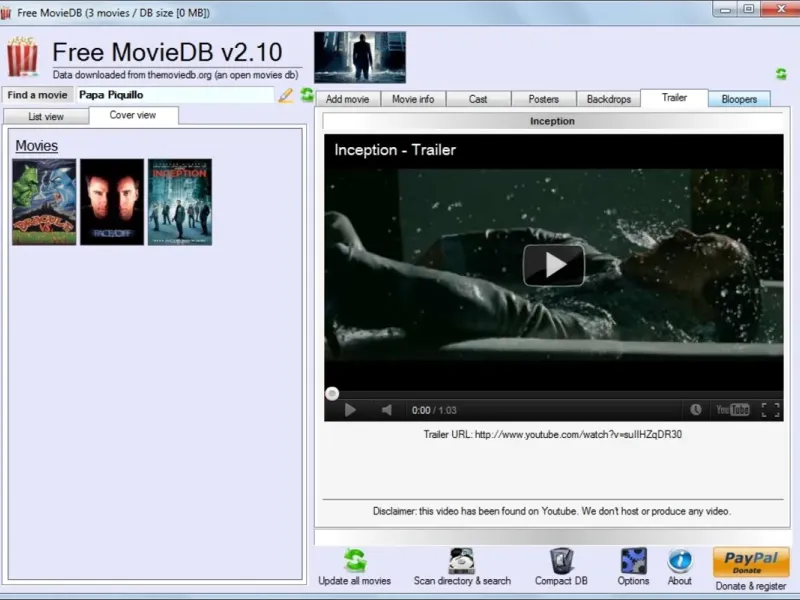
Task: Play the trailer with large center play button
Action: click(x=554, y=265)
